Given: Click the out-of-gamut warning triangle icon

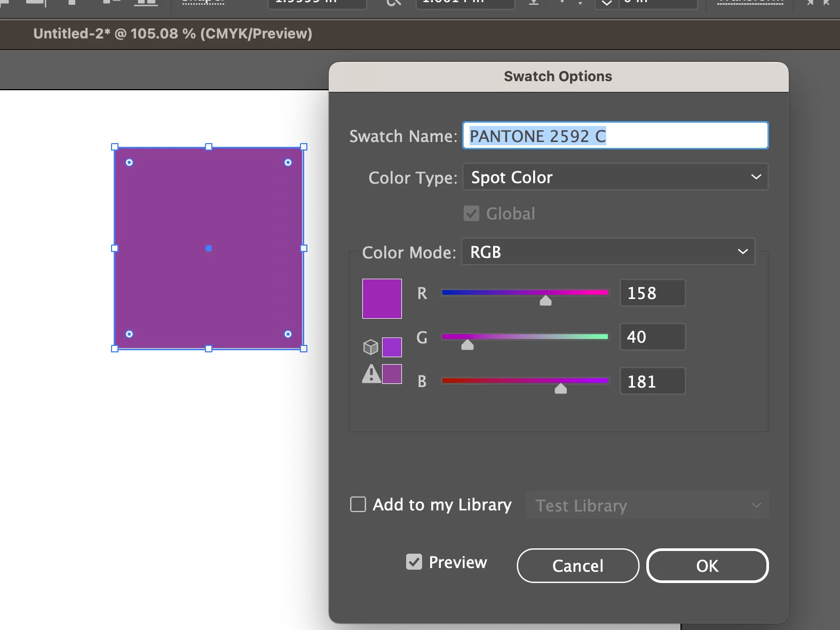Looking at the screenshot, I should click(371, 374).
